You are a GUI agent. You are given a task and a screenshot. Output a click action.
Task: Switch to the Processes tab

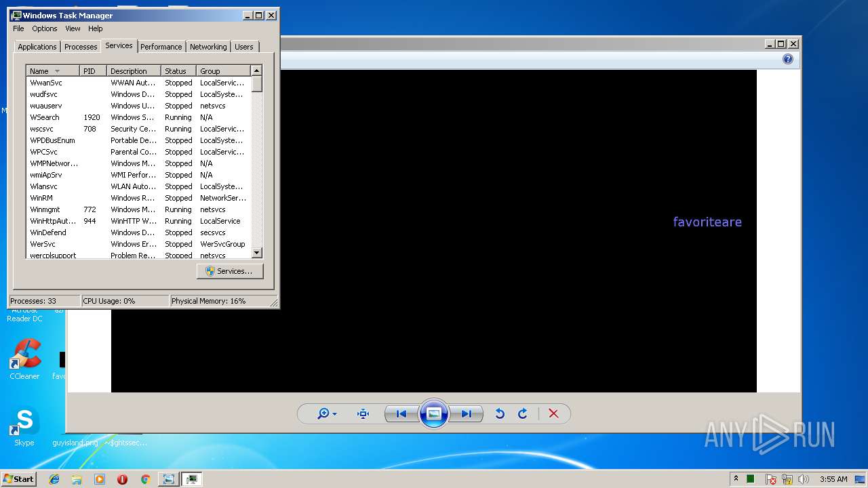pyautogui.click(x=81, y=47)
